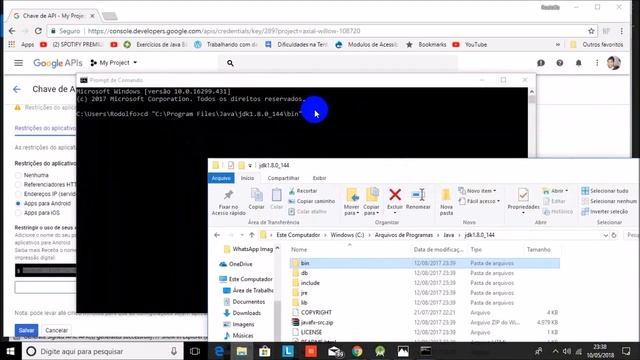Image resolution: width=640 pixels, height=360 pixels.
Task: Open Novo item dropdown
Action: pos(477,191)
